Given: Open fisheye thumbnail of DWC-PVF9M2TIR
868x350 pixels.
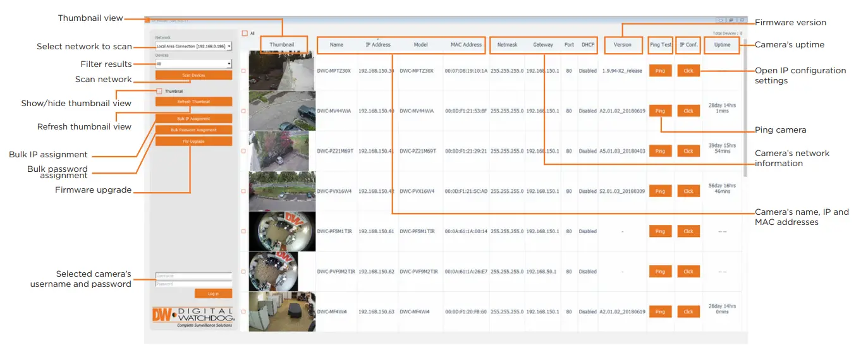Looking at the screenshot, I should [273, 272].
